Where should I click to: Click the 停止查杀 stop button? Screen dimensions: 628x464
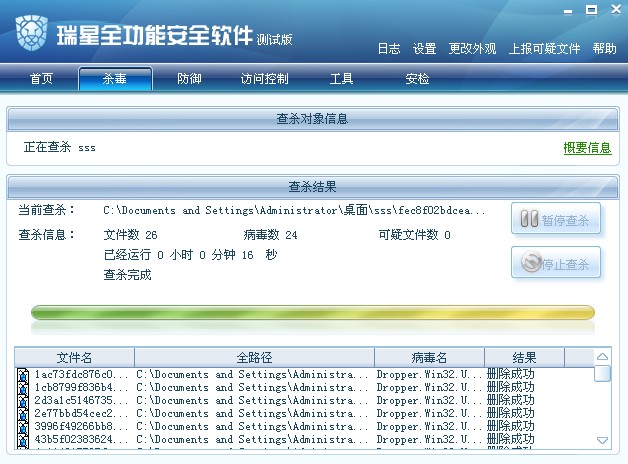(556, 262)
